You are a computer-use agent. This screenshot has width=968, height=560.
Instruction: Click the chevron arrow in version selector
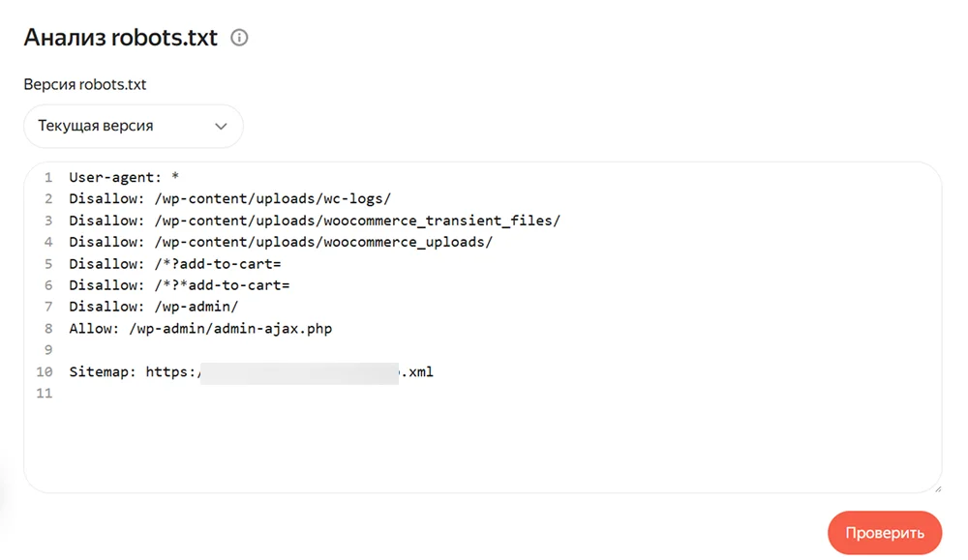point(221,127)
